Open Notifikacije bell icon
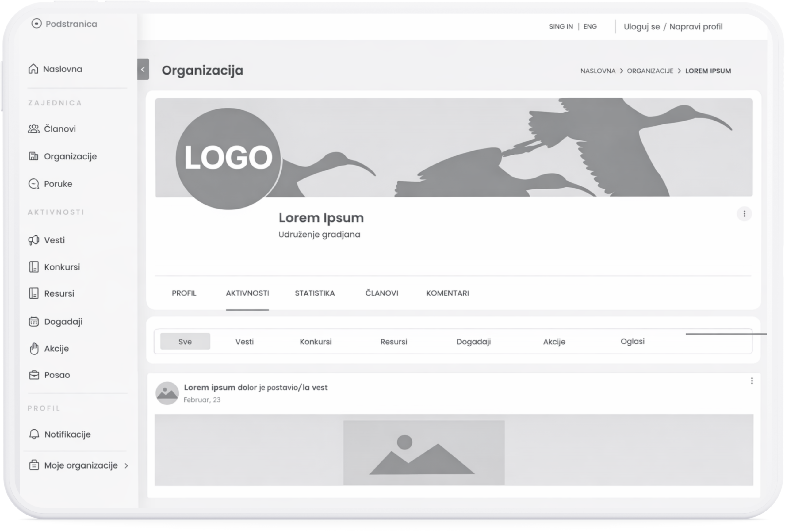The height and width of the screenshot is (532, 785). tap(34, 434)
